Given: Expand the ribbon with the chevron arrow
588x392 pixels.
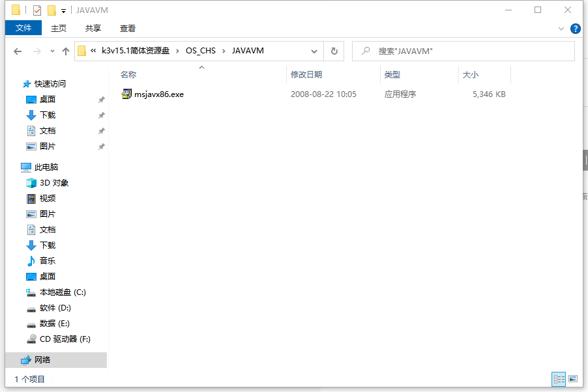Looking at the screenshot, I should (x=562, y=28).
